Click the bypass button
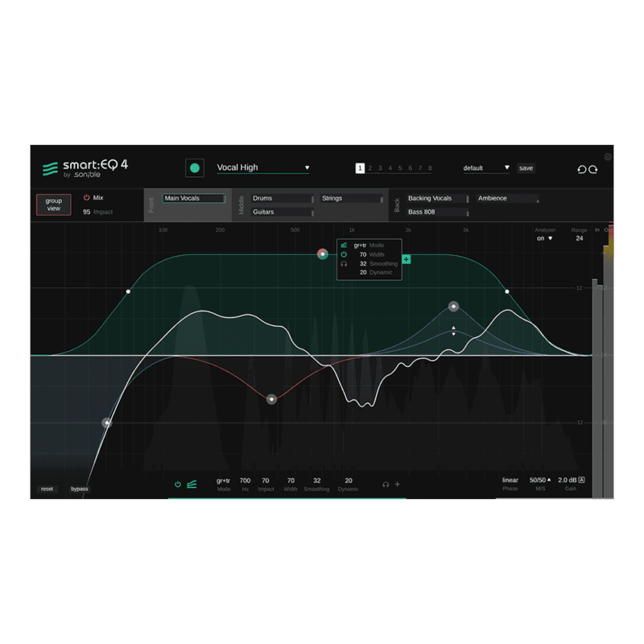Screen dimensions: 644x644 [x=79, y=489]
